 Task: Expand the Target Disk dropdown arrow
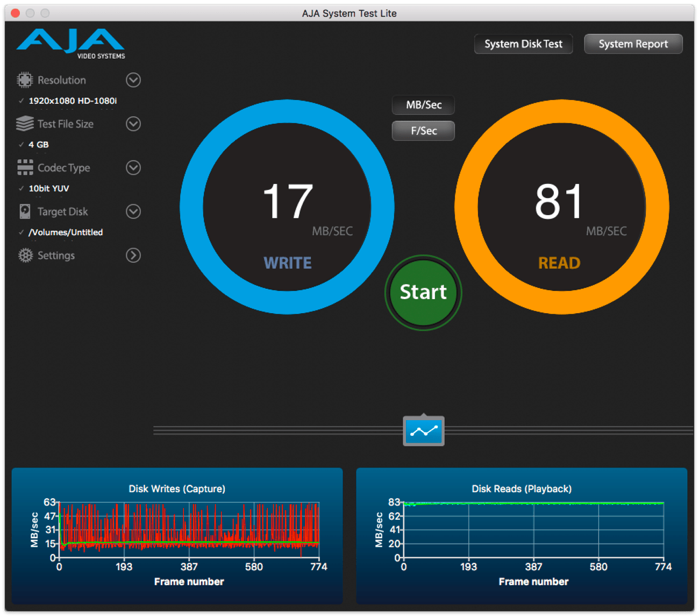pos(133,211)
